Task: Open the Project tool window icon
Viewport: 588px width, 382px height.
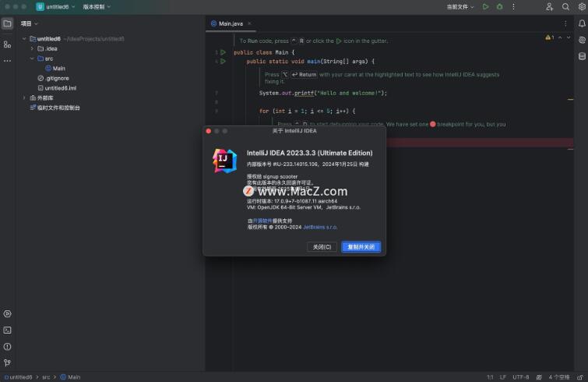Action: click(7, 23)
